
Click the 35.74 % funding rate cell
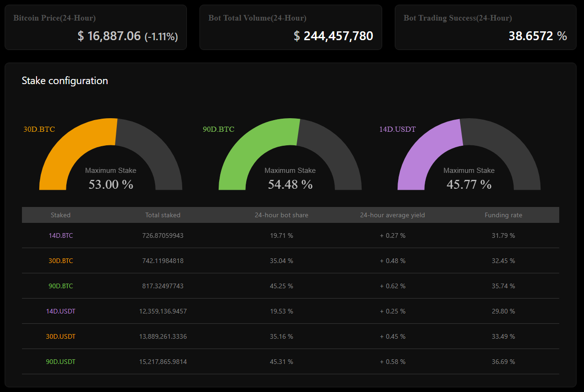pos(503,286)
